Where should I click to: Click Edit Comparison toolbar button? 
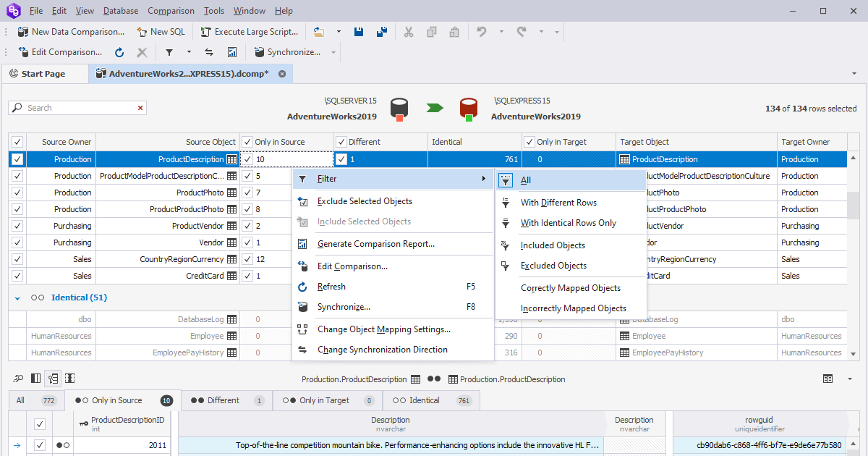[60, 52]
